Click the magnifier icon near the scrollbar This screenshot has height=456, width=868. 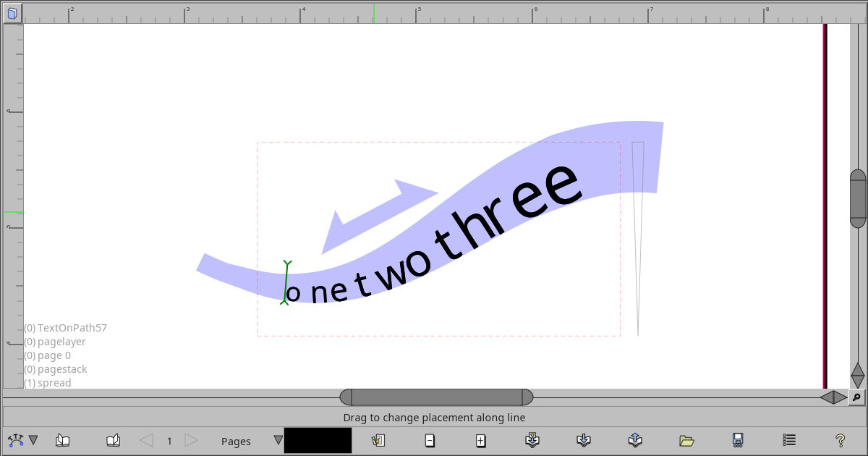[856, 397]
